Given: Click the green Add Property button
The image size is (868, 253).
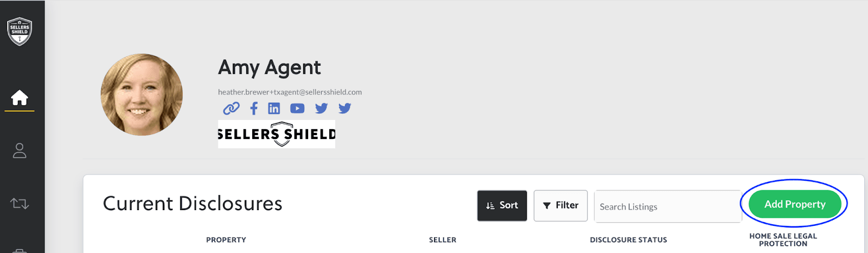Looking at the screenshot, I should [x=795, y=204].
